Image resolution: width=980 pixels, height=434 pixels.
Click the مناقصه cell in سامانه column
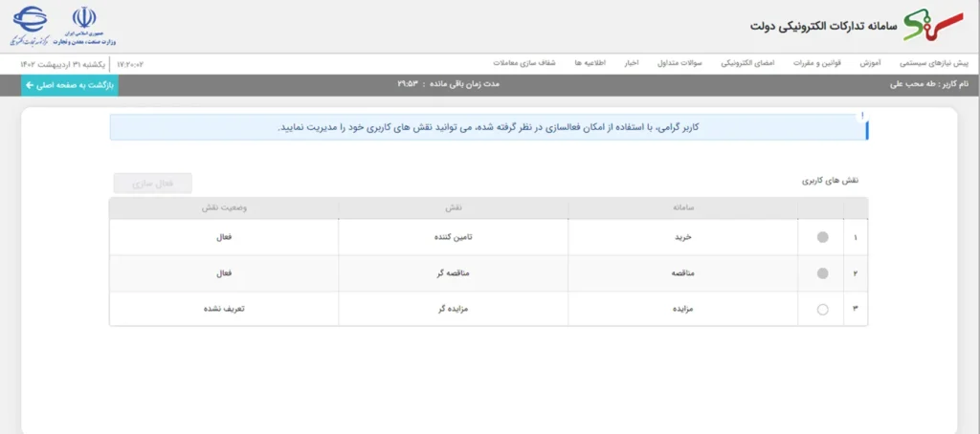[x=682, y=273]
